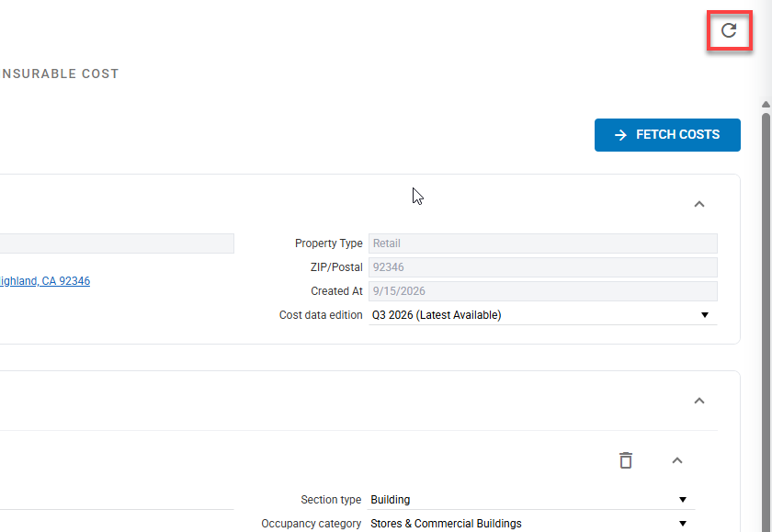772x532 pixels.
Task: Click the FETCH COSTS button
Action: click(667, 135)
